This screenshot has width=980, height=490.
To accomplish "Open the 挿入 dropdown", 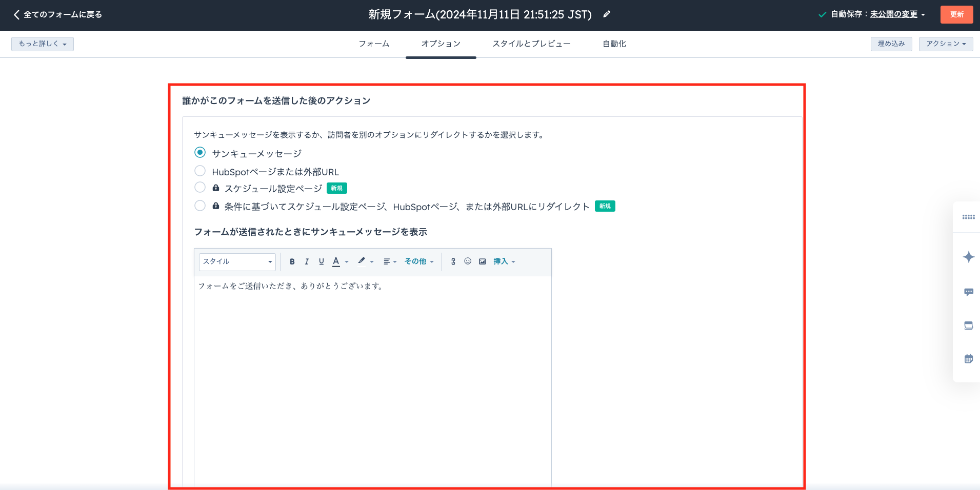I will tap(504, 261).
